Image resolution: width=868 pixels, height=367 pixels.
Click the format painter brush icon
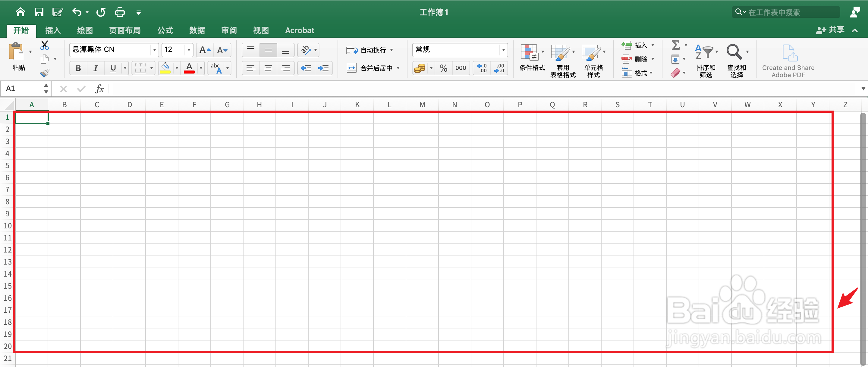click(x=45, y=73)
